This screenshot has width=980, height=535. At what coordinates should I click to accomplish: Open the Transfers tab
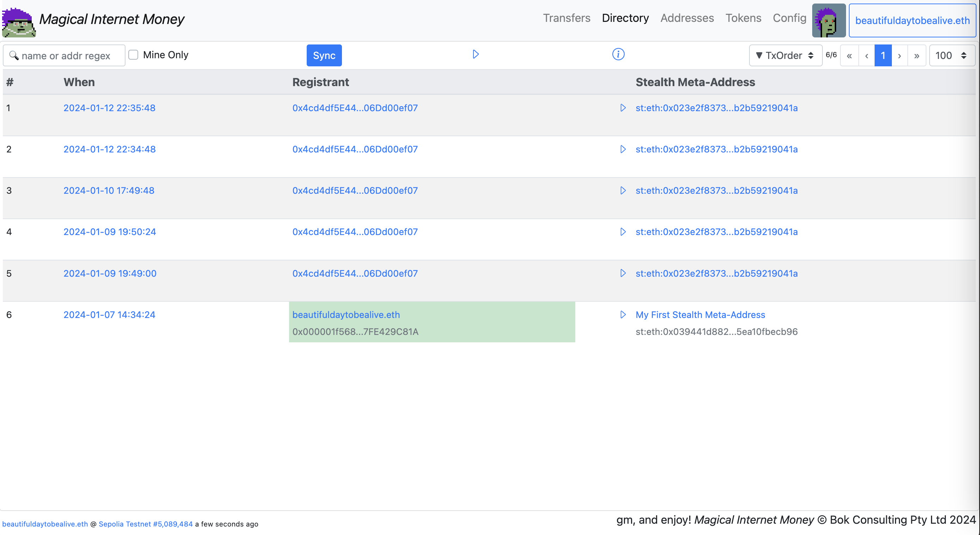(x=566, y=18)
